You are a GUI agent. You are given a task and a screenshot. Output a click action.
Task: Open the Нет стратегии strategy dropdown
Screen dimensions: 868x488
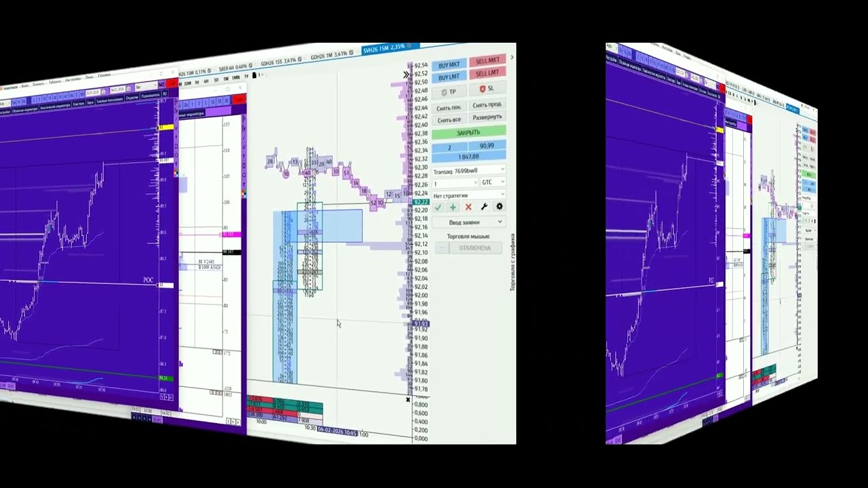[469, 195]
